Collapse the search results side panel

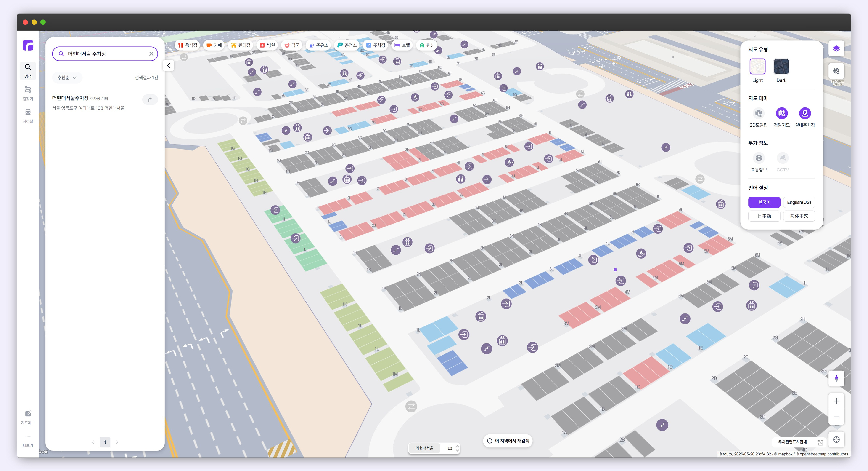pos(169,65)
